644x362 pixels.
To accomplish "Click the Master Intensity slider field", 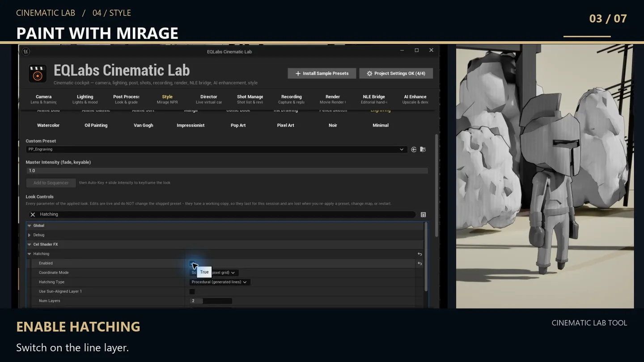I will (x=227, y=171).
